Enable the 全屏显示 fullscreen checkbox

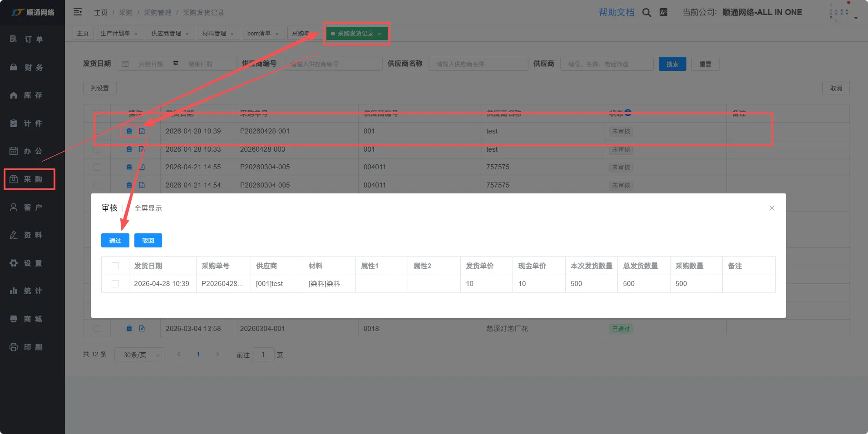[x=126, y=208]
